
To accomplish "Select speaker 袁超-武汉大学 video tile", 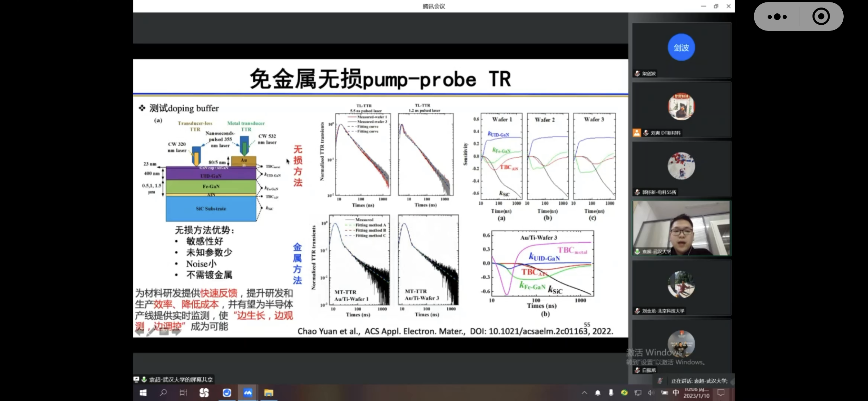I will 681,228.
